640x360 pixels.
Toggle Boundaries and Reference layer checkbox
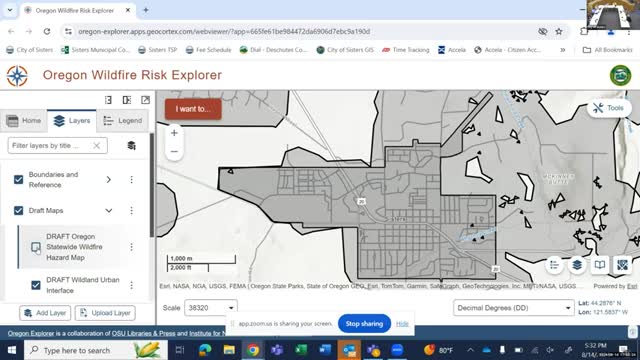[18, 180]
